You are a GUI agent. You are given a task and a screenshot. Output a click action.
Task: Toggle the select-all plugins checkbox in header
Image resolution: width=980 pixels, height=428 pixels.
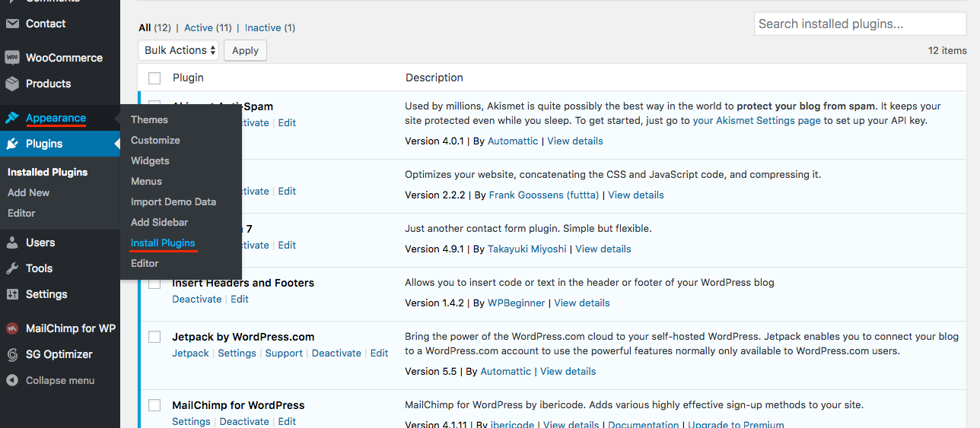(154, 78)
